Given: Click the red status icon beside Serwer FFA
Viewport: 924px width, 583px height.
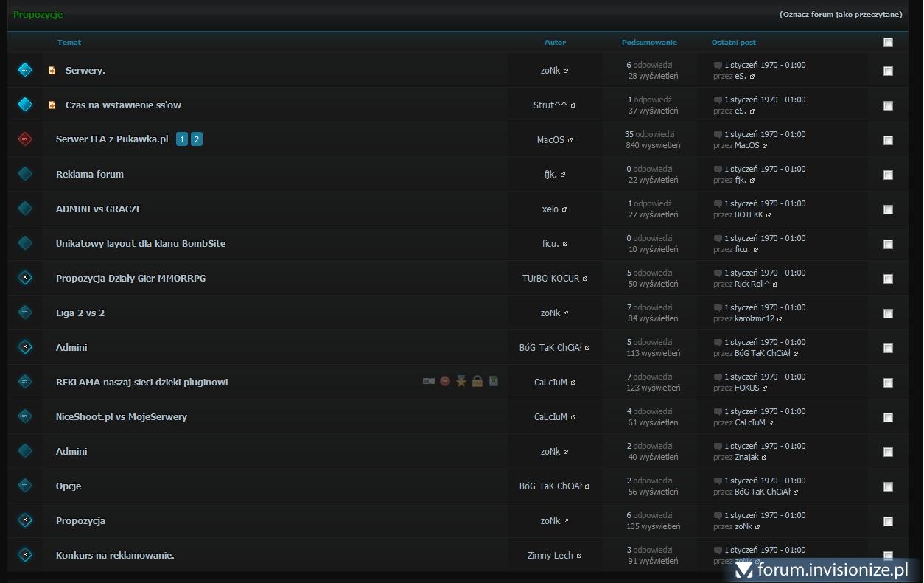Looking at the screenshot, I should tap(25, 139).
